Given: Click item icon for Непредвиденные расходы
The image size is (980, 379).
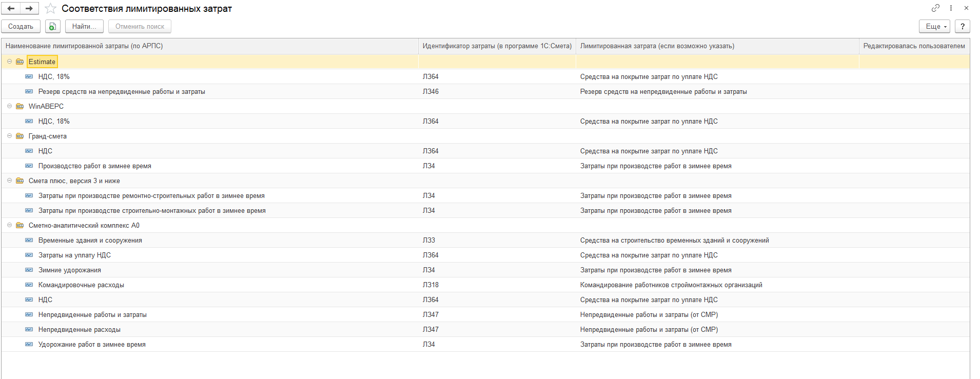Looking at the screenshot, I should [x=29, y=329].
